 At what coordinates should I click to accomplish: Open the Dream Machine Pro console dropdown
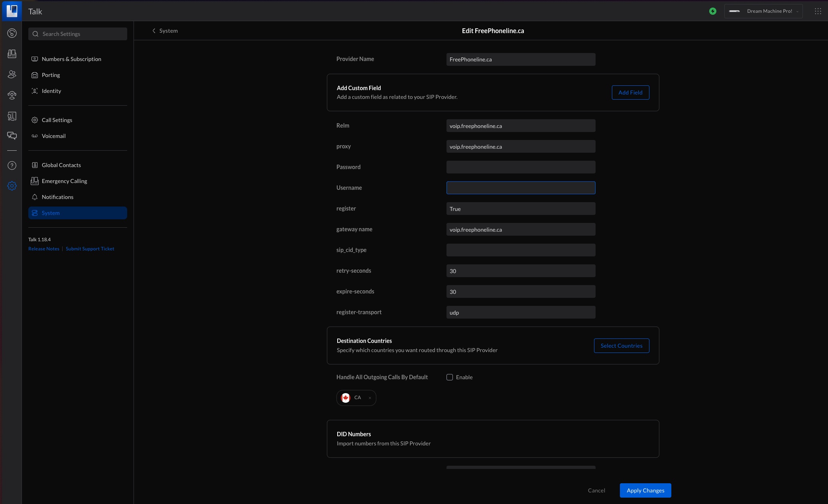point(763,11)
